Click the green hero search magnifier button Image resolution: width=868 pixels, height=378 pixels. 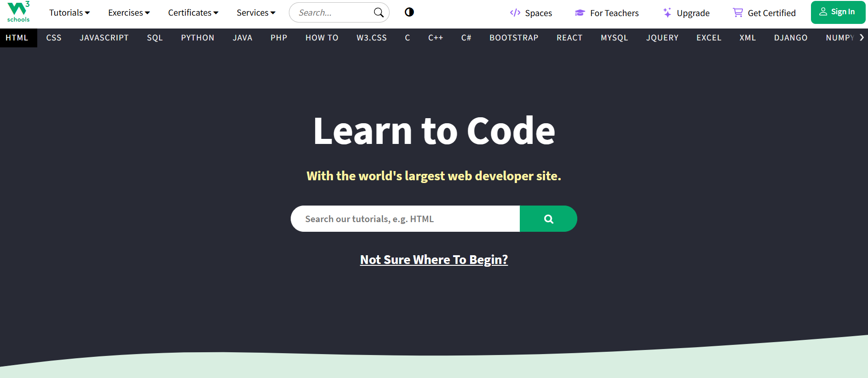tap(548, 219)
